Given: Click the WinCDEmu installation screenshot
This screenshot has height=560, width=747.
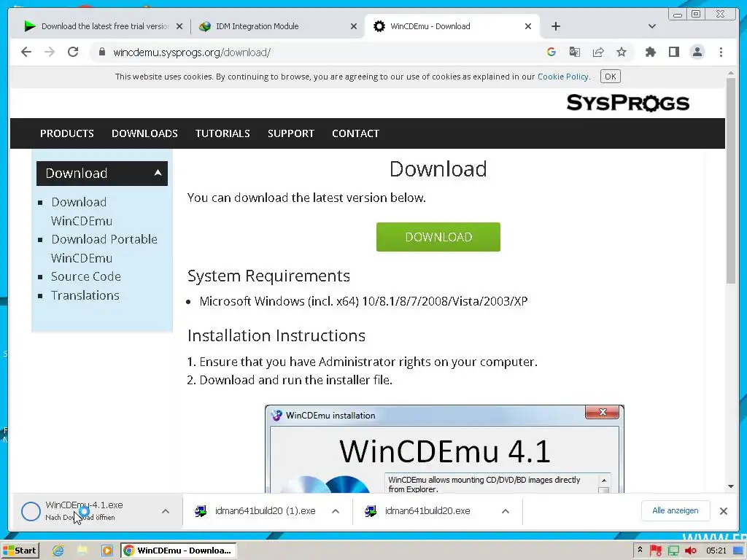Looking at the screenshot, I should (444, 449).
